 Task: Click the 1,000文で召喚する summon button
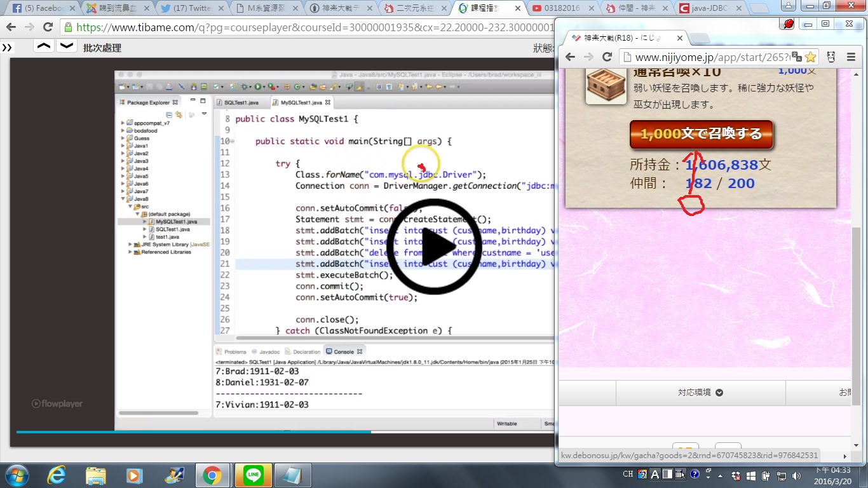[701, 134]
